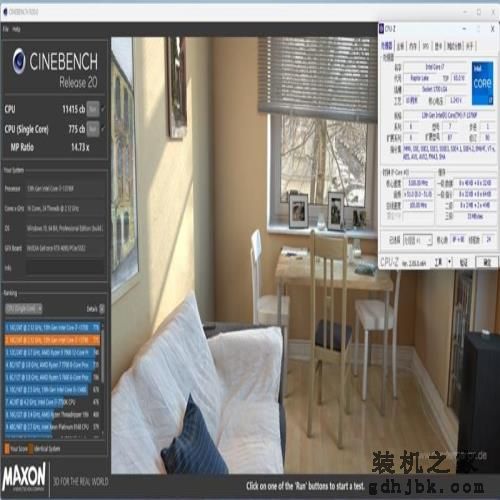Screen dimensions: 500x500
Task: Open the CPU (Single Core) ranking dropdown
Action: point(23,309)
